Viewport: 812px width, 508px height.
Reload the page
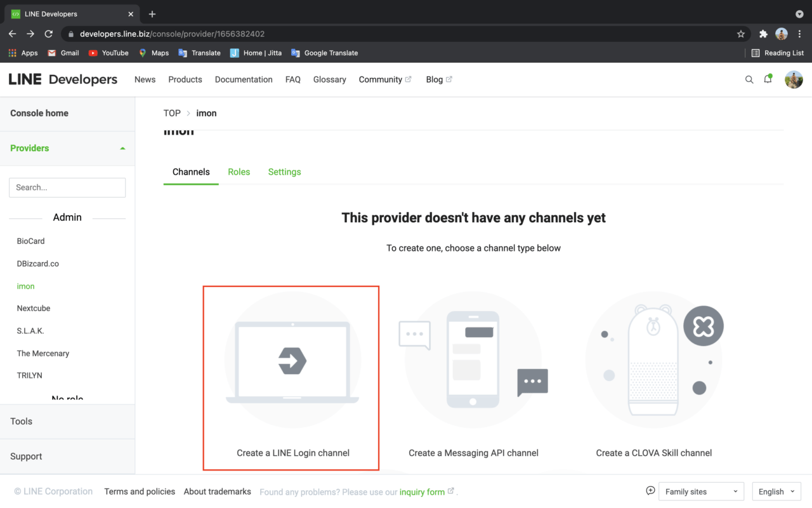pyautogui.click(x=49, y=34)
